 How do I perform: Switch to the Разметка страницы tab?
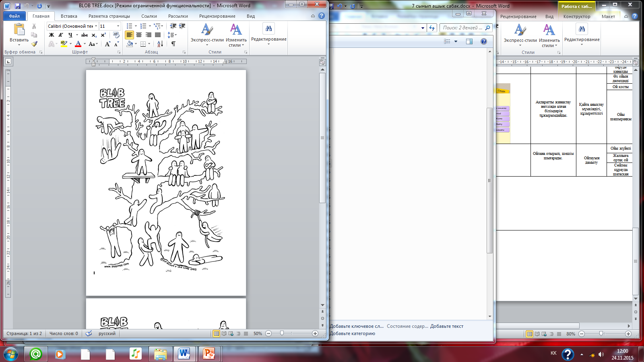pyautogui.click(x=109, y=16)
